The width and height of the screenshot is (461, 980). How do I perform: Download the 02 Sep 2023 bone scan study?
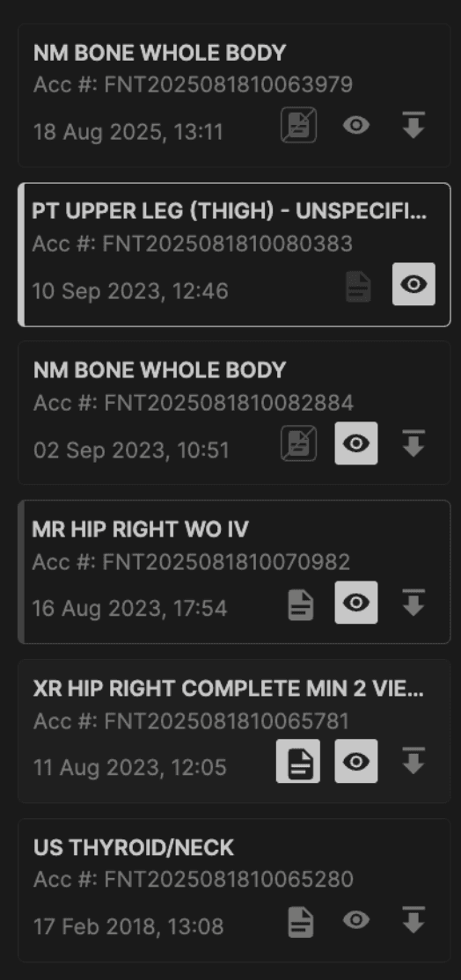tap(413, 443)
